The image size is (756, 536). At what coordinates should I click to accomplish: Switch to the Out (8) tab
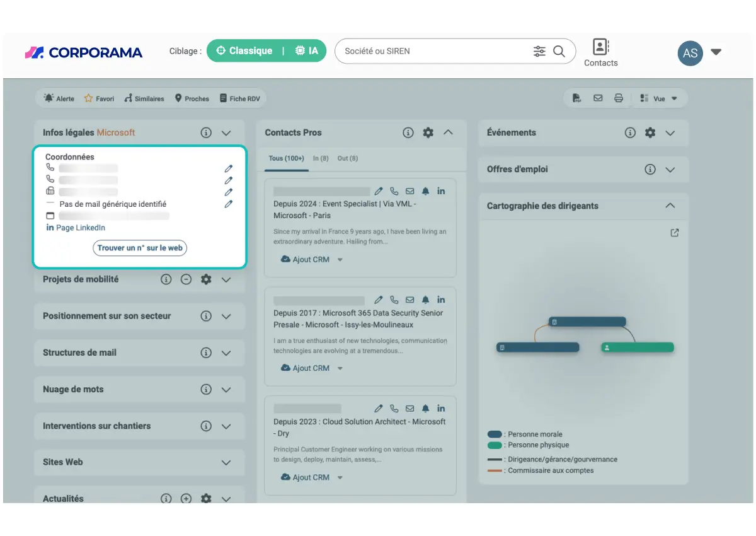(348, 158)
